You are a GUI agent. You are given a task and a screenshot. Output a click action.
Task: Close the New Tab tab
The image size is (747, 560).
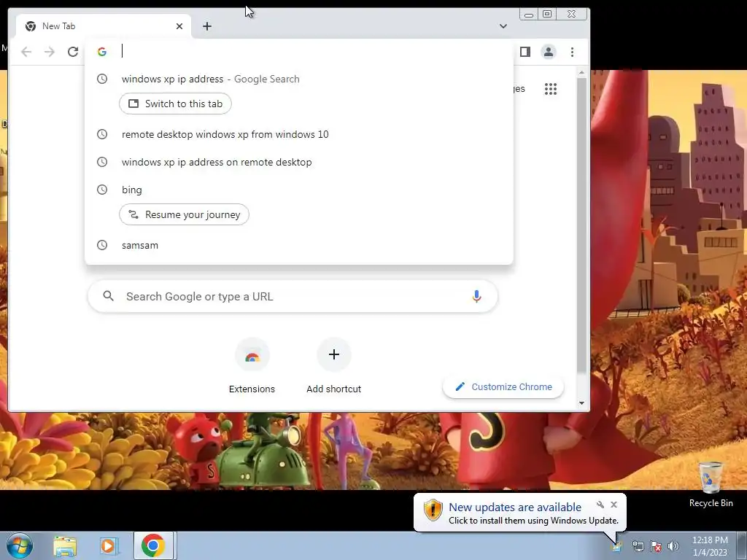click(x=179, y=26)
